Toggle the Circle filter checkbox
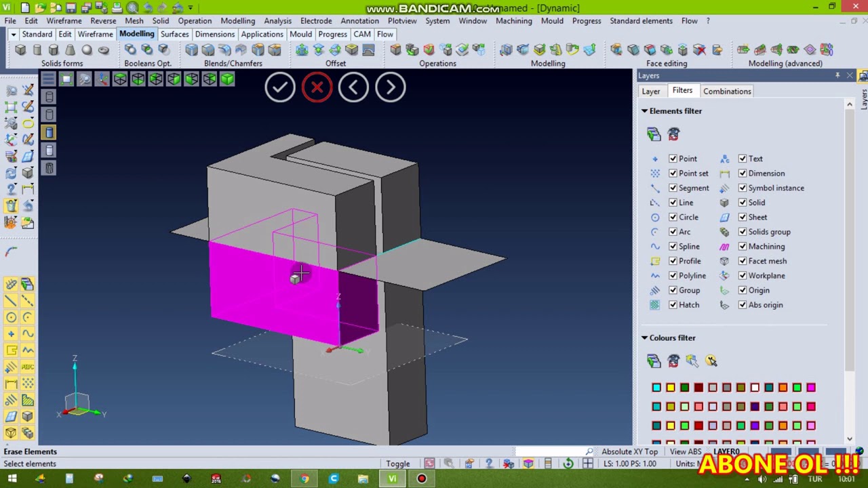The width and height of the screenshot is (868, 488). 673,217
